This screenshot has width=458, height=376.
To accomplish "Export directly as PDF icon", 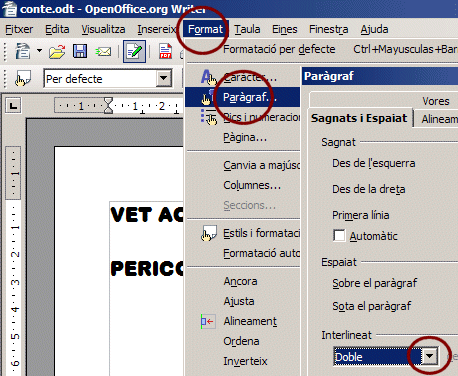I will click(x=165, y=52).
